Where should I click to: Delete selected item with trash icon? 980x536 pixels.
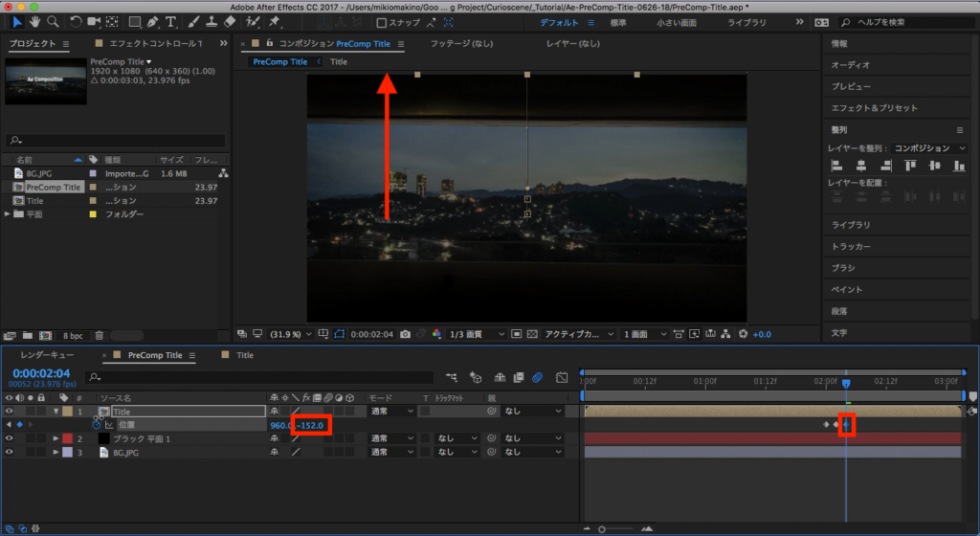pos(100,336)
